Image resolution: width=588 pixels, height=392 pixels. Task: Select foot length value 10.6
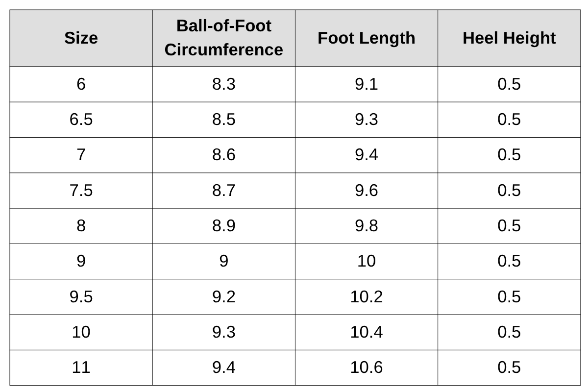(x=366, y=367)
